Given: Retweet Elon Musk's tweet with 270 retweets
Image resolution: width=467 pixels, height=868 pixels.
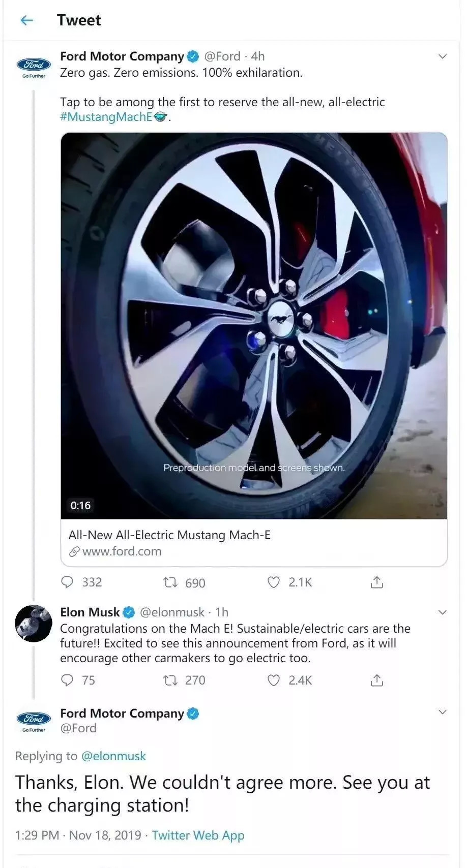Looking at the screenshot, I should 169,680.
